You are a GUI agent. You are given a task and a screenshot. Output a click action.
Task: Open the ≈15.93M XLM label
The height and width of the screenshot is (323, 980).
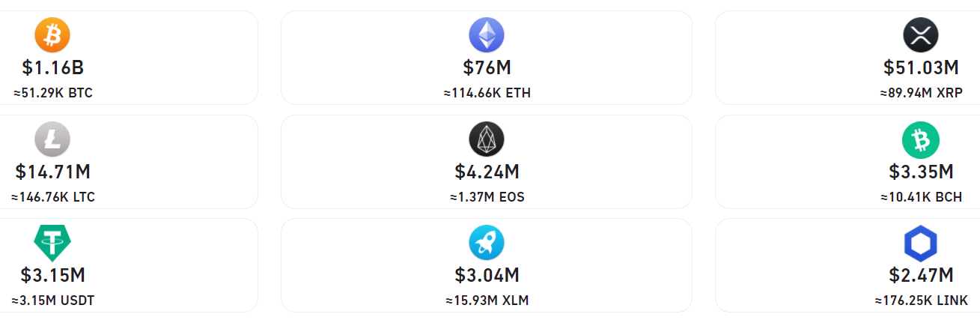pos(487,301)
